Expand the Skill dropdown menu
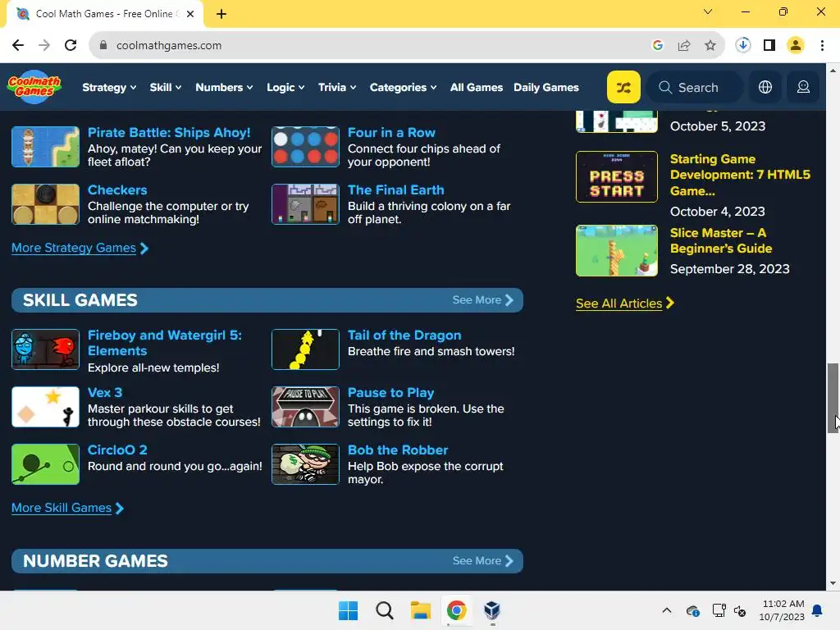This screenshot has width=840, height=630. pos(166,87)
